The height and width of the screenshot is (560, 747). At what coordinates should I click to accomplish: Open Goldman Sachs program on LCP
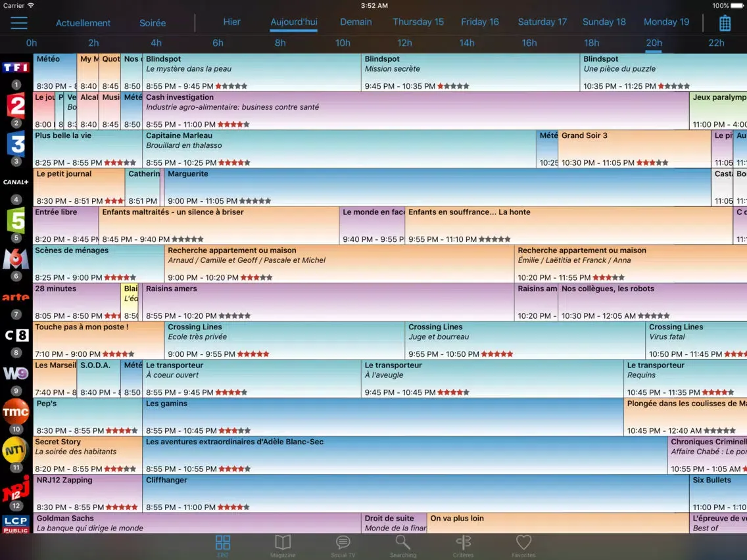tap(197, 523)
